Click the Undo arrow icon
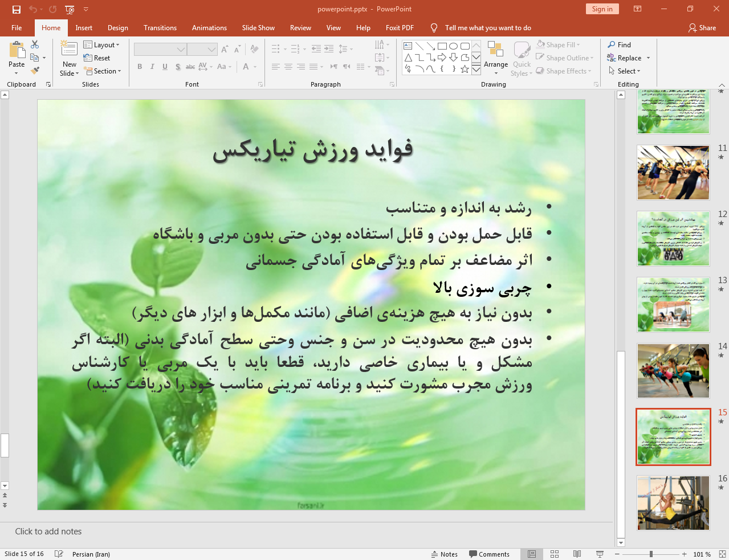Viewport: 729px width, 560px height. [x=32, y=9]
